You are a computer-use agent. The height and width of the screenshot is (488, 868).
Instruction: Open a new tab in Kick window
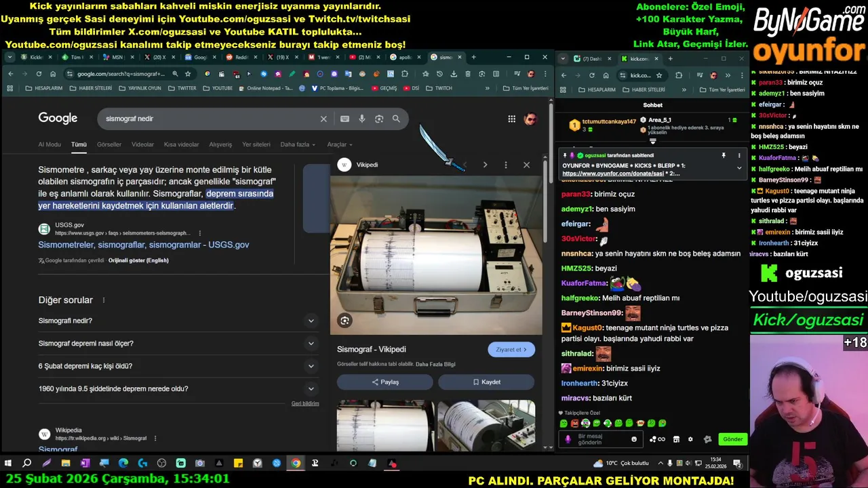670,58
